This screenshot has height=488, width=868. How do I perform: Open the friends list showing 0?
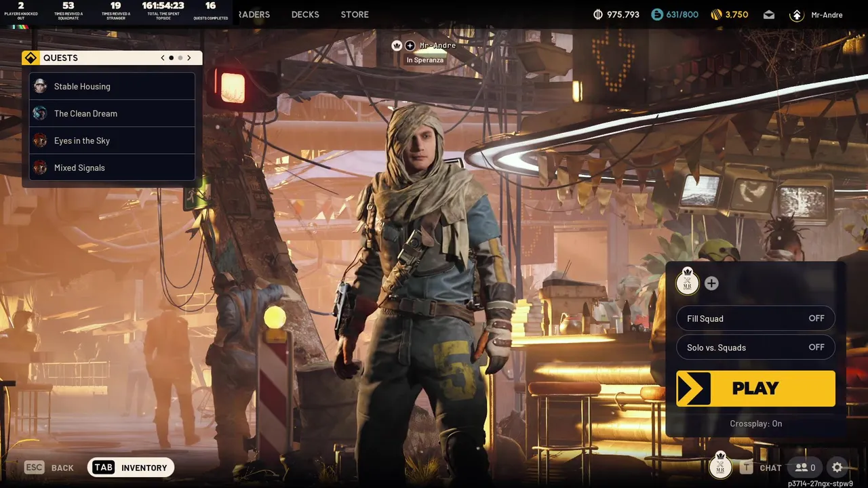click(x=806, y=467)
